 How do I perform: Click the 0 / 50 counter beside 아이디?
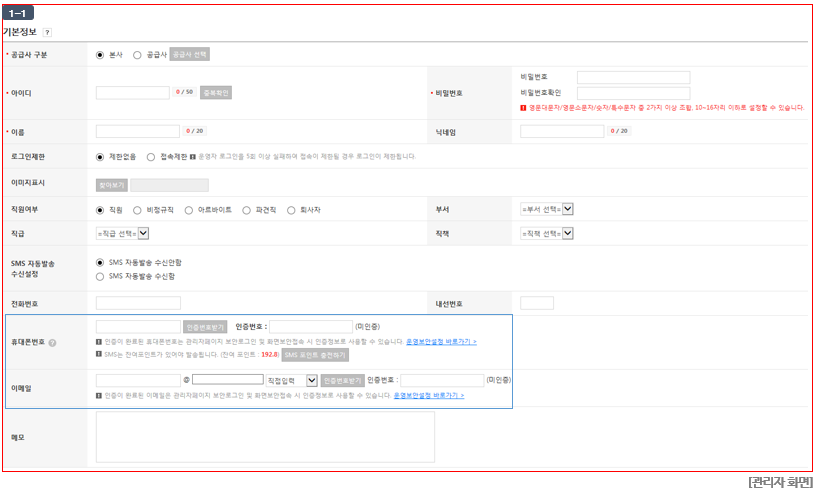point(184,92)
